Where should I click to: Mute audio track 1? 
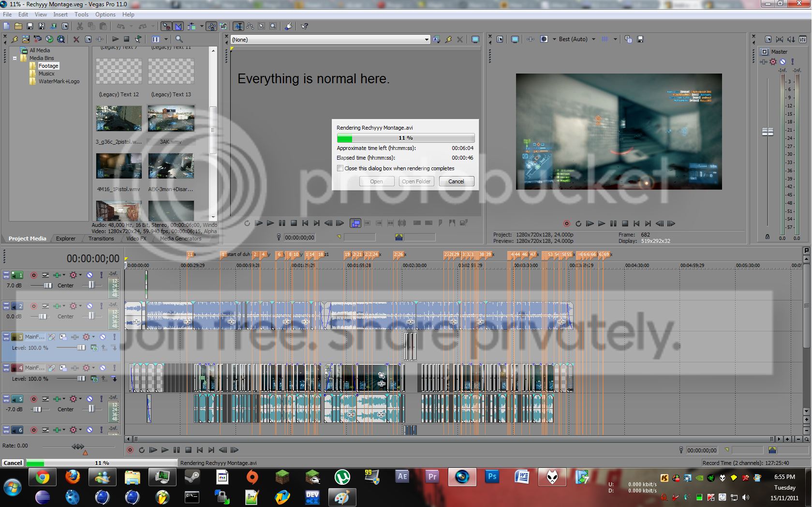point(90,275)
